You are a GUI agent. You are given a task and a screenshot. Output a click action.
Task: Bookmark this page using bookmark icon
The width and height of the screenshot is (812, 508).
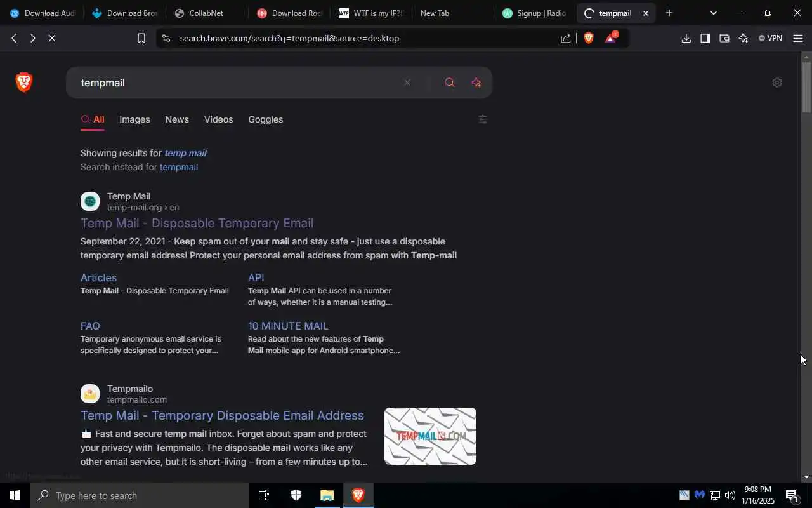[x=141, y=38]
